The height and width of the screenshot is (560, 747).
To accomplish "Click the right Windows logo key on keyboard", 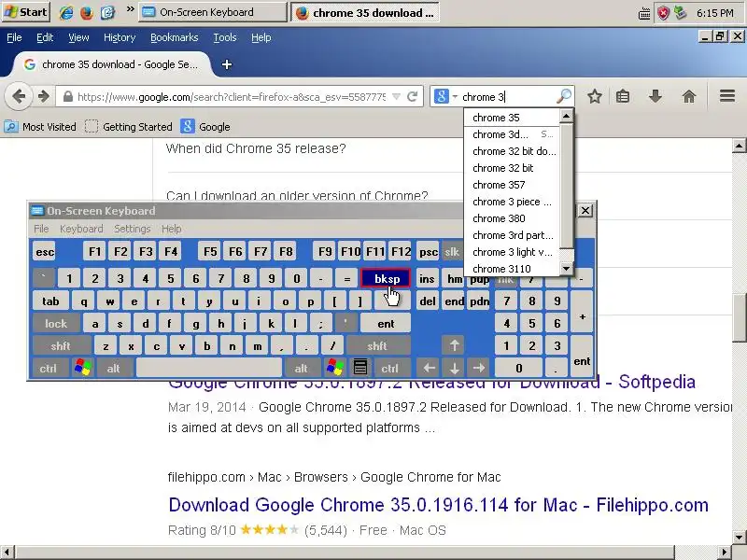I will pyautogui.click(x=334, y=368).
